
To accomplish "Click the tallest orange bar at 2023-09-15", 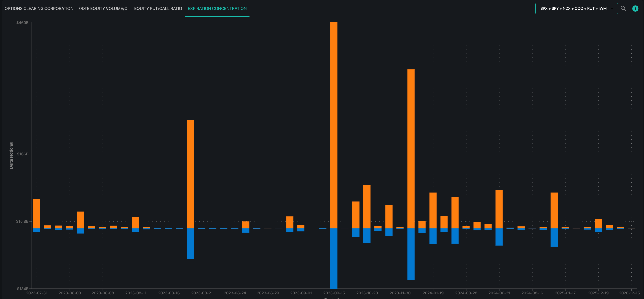I will tap(334, 125).
